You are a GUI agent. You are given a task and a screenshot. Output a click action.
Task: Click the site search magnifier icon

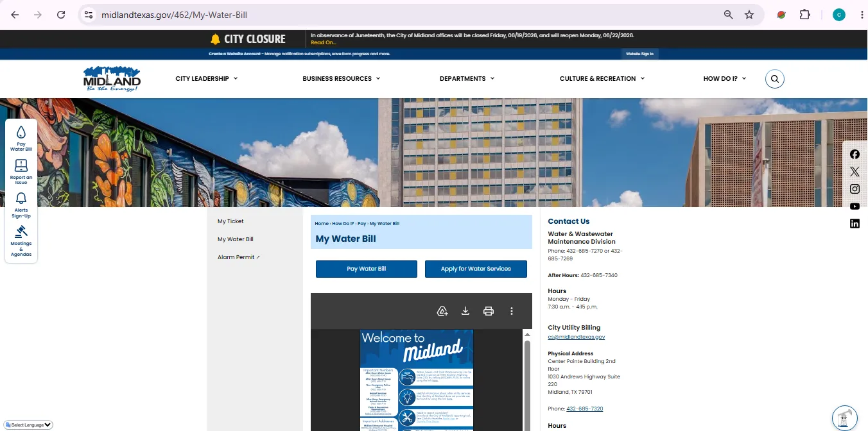(x=775, y=79)
